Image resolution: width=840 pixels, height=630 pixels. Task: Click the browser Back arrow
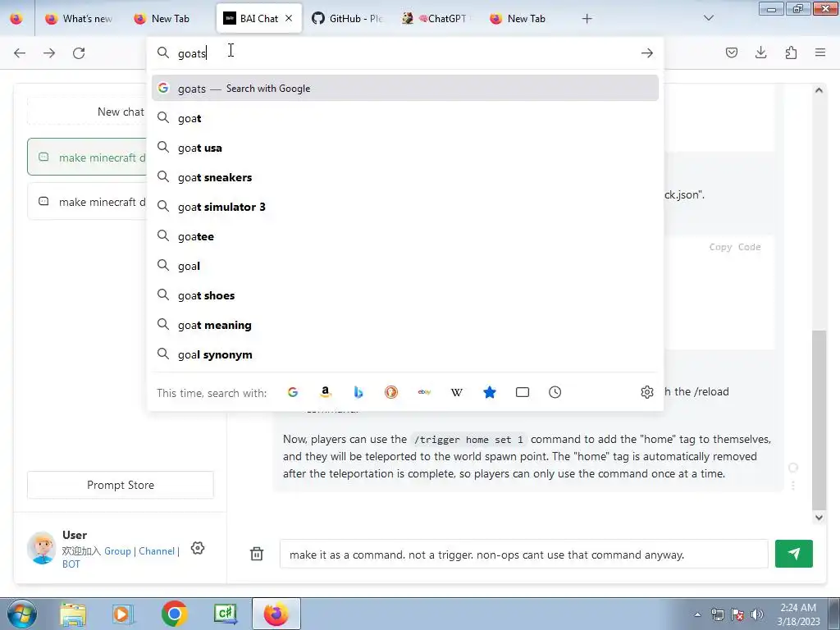click(20, 52)
